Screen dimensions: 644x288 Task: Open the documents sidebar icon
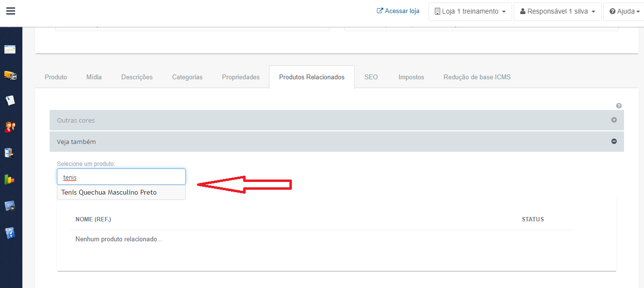(10, 101)
